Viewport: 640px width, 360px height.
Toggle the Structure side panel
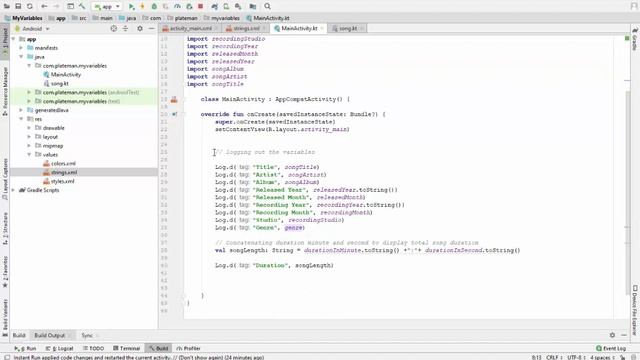5,229
